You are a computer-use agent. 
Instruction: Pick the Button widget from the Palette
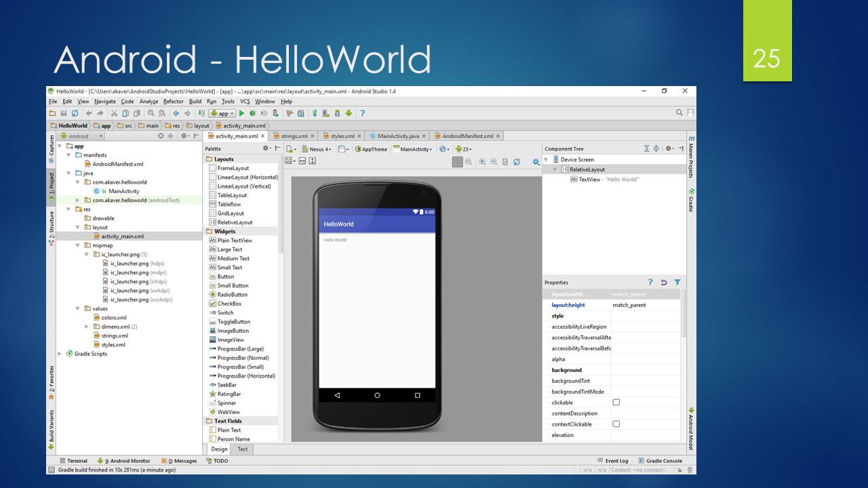point(226,277)
